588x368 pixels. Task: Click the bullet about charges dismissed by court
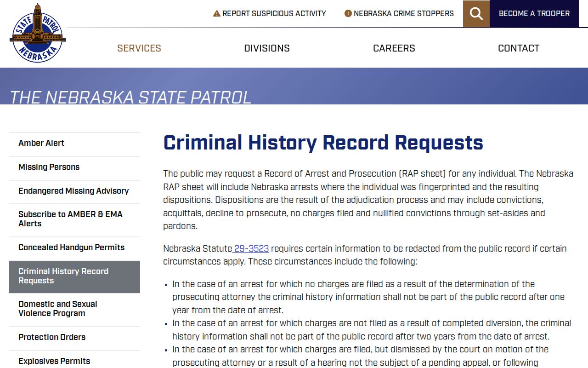pyautogui.click(x=361, y=356)
